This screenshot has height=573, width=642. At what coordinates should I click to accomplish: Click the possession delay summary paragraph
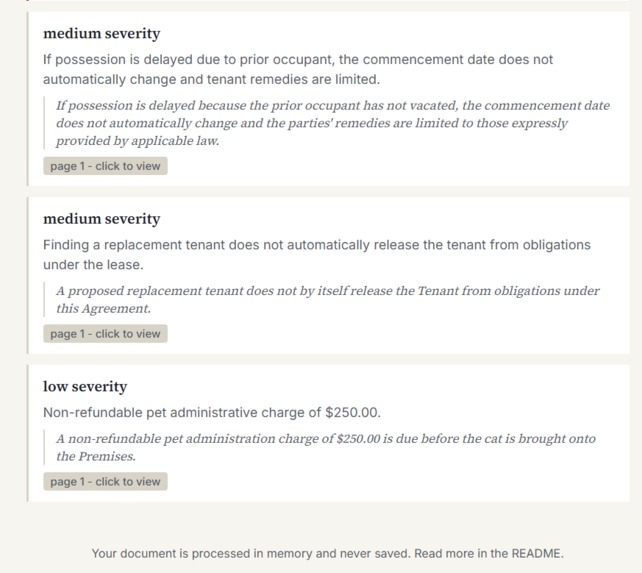pyautogui.click(x=298, y=69)
